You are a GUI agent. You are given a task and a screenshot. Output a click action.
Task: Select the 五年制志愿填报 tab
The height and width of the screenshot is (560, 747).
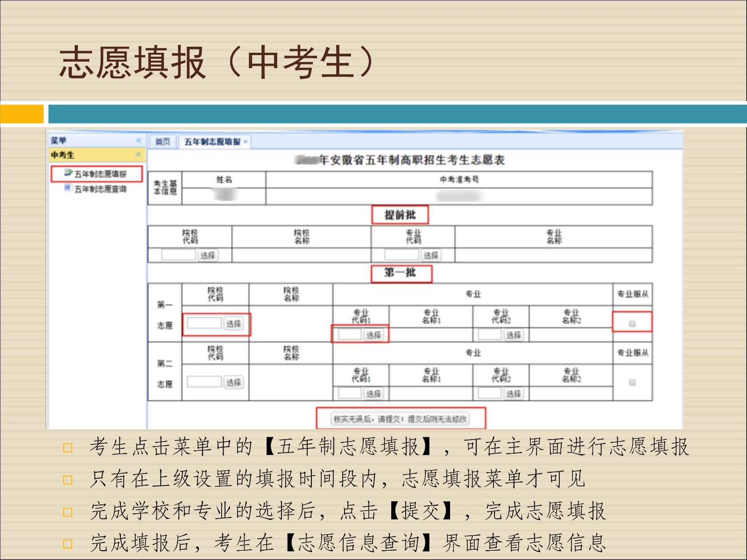(212, 141)
